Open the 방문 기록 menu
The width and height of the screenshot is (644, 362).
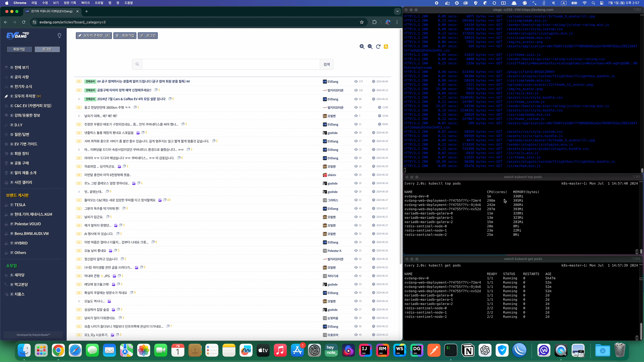click(70, 3)
